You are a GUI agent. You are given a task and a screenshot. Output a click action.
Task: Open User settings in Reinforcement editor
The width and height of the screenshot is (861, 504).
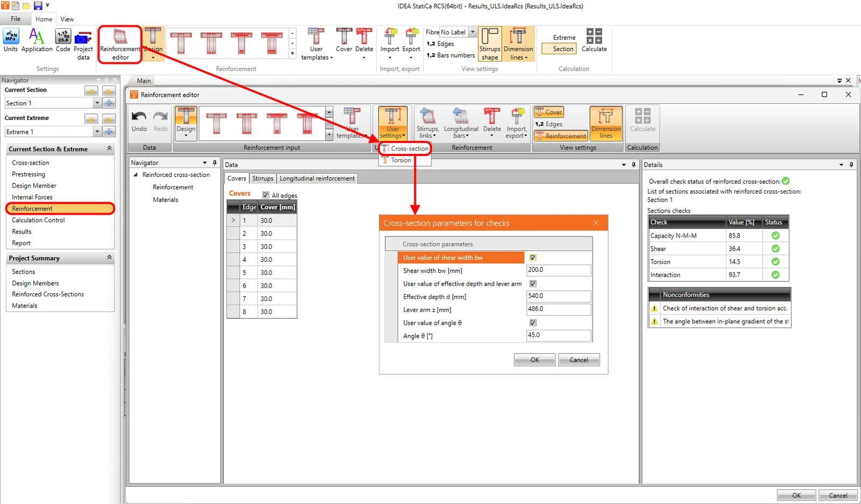[x=393, y=123]
